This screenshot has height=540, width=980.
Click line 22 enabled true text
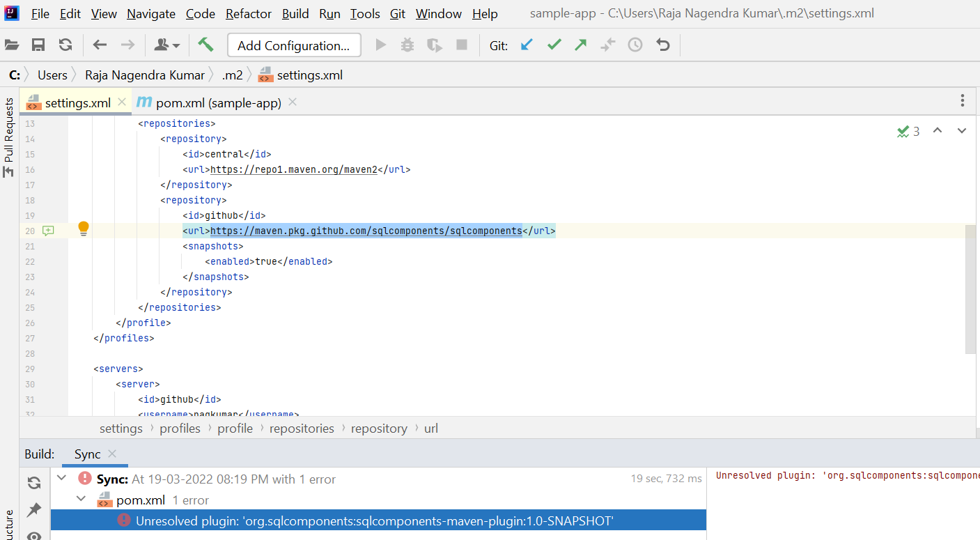pyautogui.click(x=269, y=261)
